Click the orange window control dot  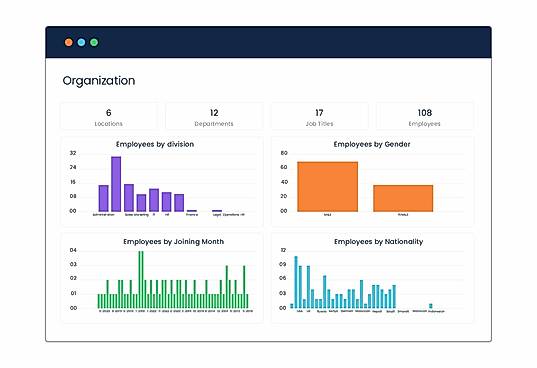tap(69, 42)
